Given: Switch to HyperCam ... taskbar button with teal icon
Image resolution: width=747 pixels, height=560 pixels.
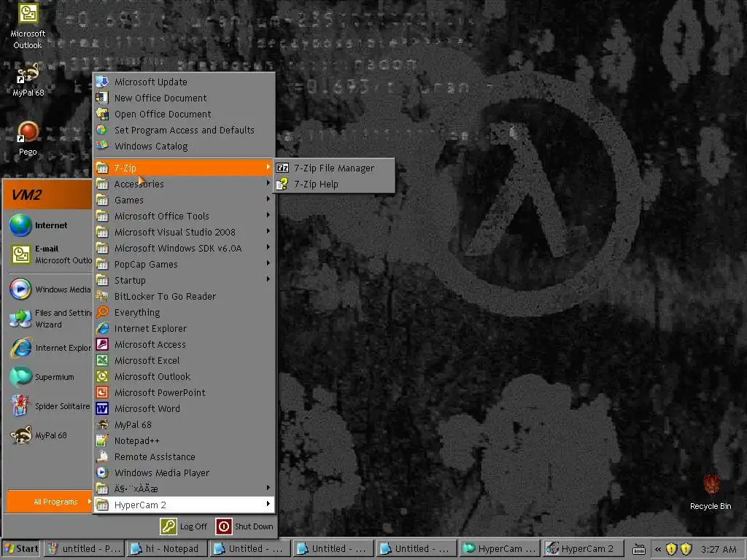Looking at the screenshot, I should coord(500,548).
